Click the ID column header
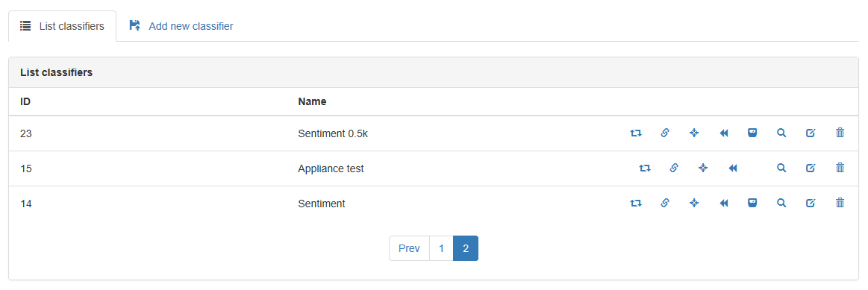Image resolution: width=868 pixels, height=290 pixels. tap(25, 102)
